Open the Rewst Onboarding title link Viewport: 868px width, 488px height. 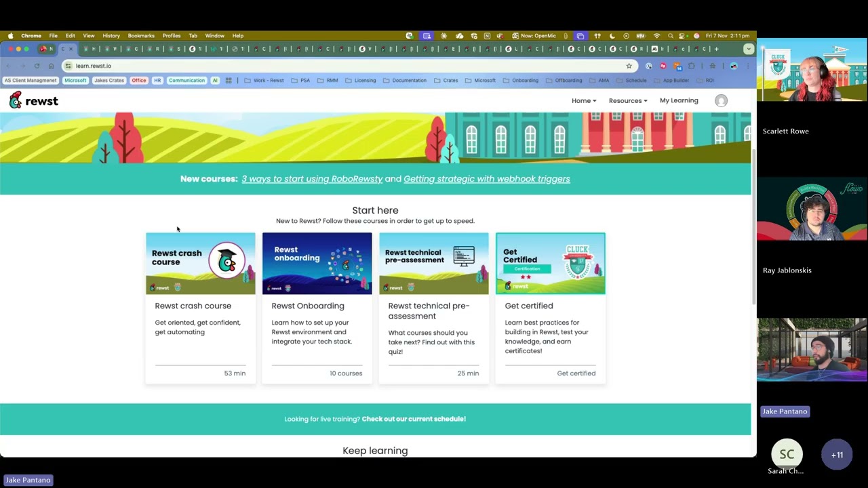[308, 306]
